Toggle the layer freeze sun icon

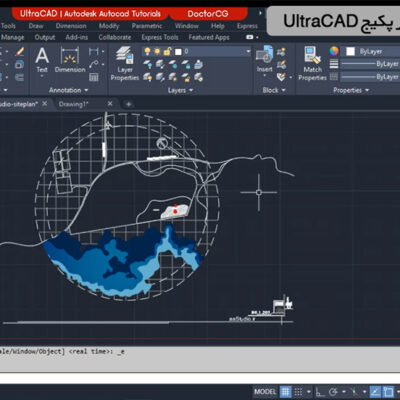pyautogui.click(x=157, y=51)
